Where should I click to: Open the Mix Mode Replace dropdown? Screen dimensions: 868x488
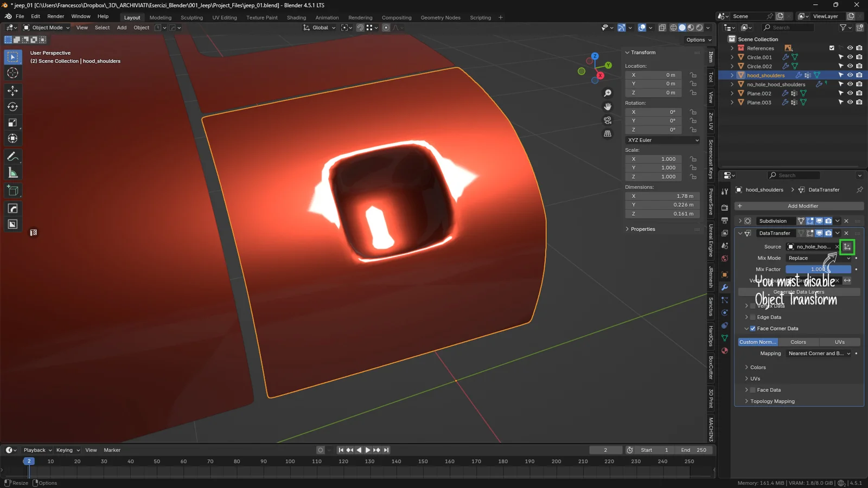(819, 258)
